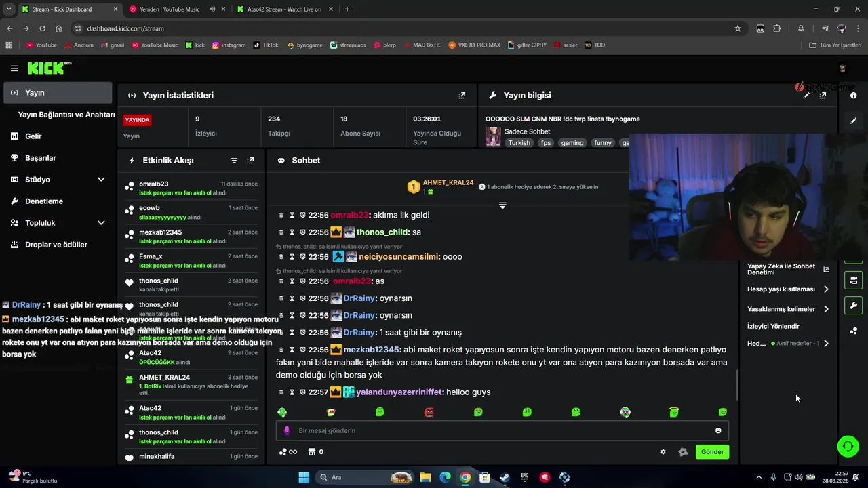Click the funny stream tag
This screenshot has height=488, width=868.
(x=603, y=143)
